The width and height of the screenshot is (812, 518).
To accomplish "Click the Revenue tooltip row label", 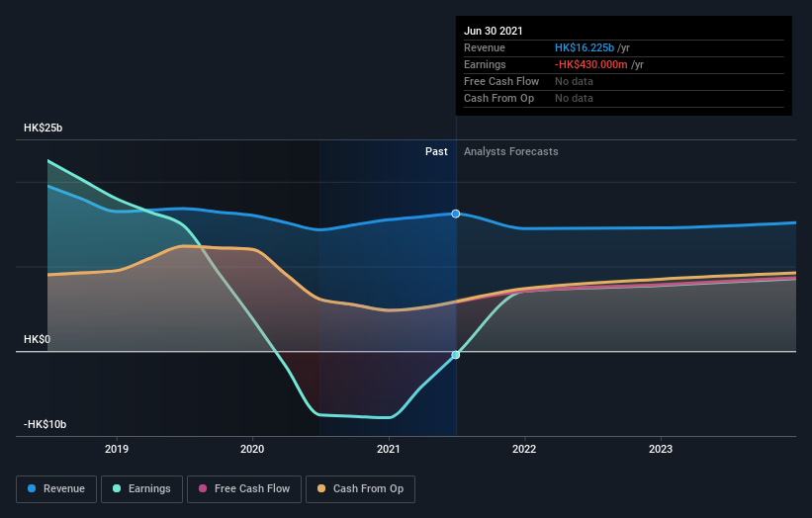I will [x=485, y=47].
